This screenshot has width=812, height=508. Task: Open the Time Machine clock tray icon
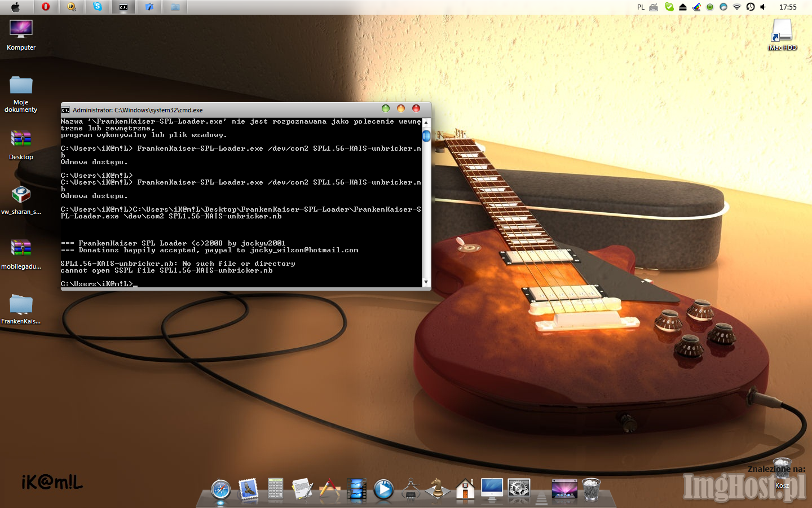coord(750,7)
